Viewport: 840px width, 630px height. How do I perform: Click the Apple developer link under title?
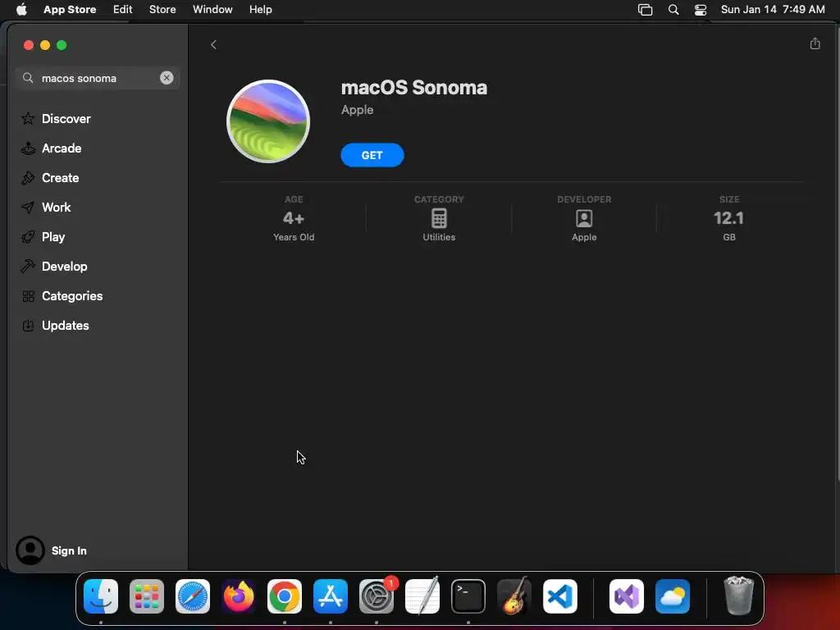click(358, 109)
